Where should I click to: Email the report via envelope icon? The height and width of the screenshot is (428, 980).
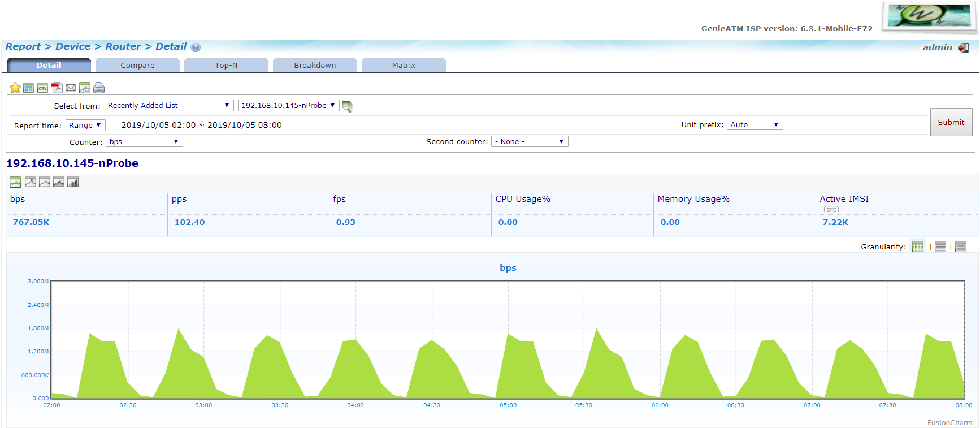pyautogui.click(x=71, y=88)
